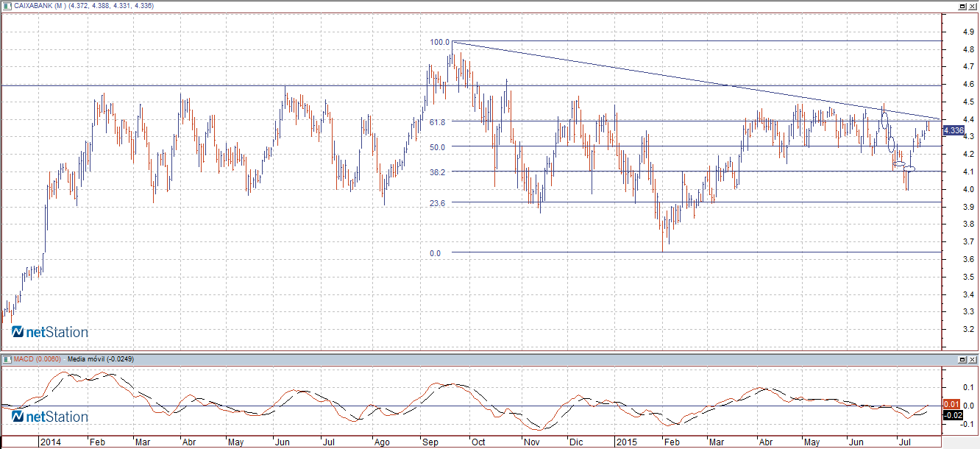Select the CAIXABANK (M) title text
Screen dimensions: 980x449
tap(40, 6)
